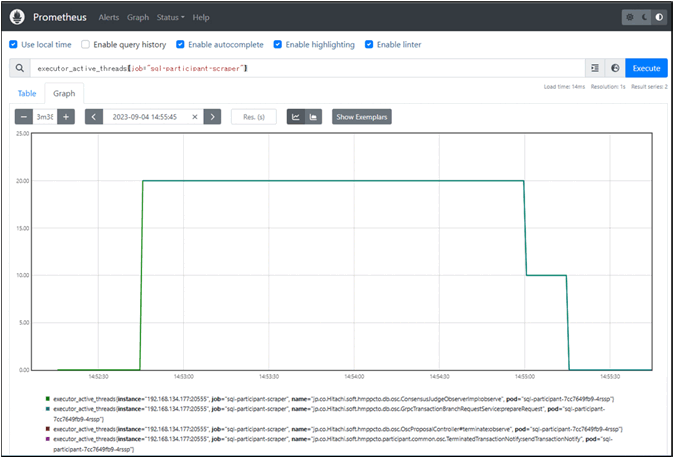
Task: Clear the end time with the X icon
Action: pyautogui.click(x=195, y=117)
